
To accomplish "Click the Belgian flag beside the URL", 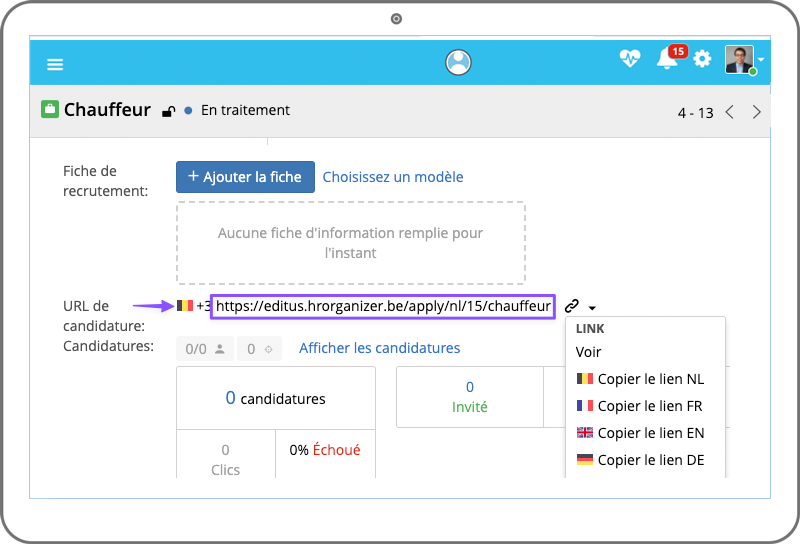I will pyautogui.click(x=185, y=306).
